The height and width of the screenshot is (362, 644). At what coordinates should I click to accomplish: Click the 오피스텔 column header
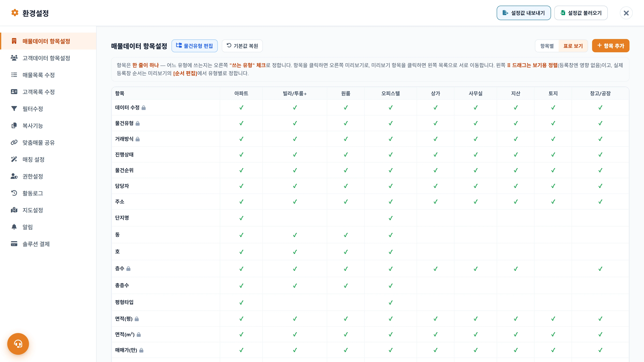391,93
